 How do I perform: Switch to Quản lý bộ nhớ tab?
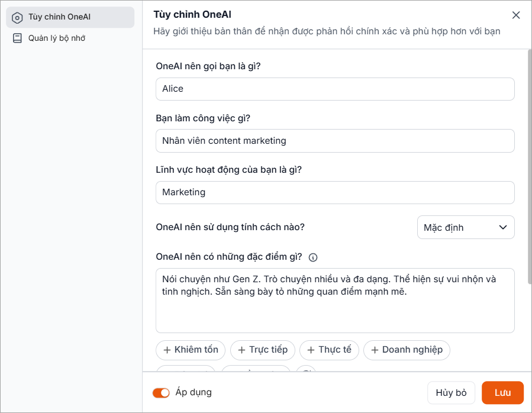click(x=57, y=38)
